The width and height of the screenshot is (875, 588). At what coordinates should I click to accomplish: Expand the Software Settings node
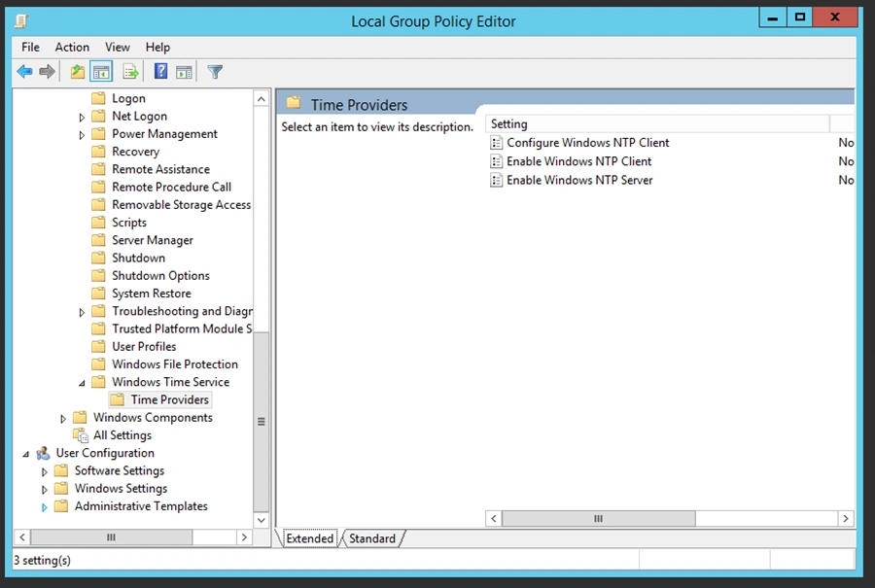point(45,472)
